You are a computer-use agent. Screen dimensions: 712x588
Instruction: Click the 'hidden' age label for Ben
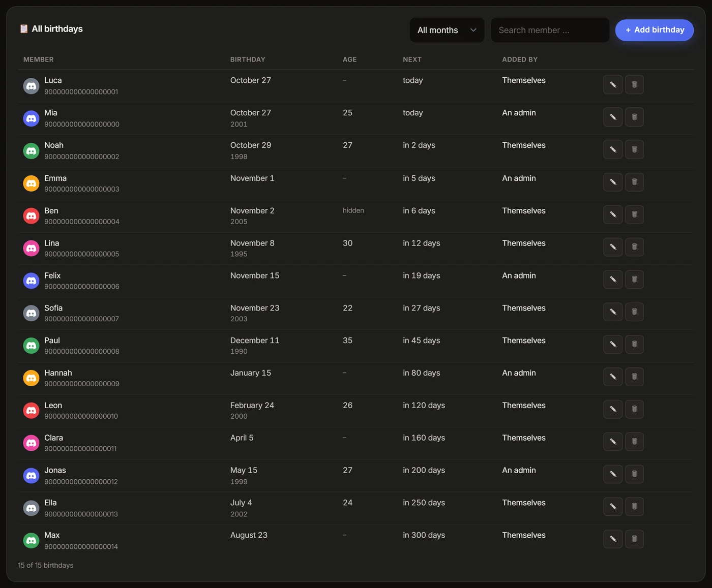tap(353, 210)
